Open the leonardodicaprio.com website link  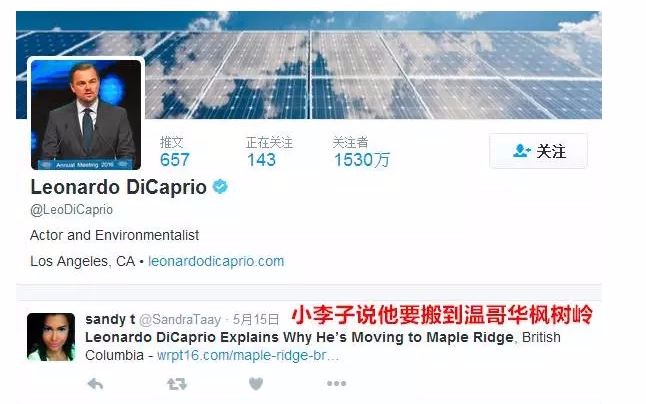point(216,261)
